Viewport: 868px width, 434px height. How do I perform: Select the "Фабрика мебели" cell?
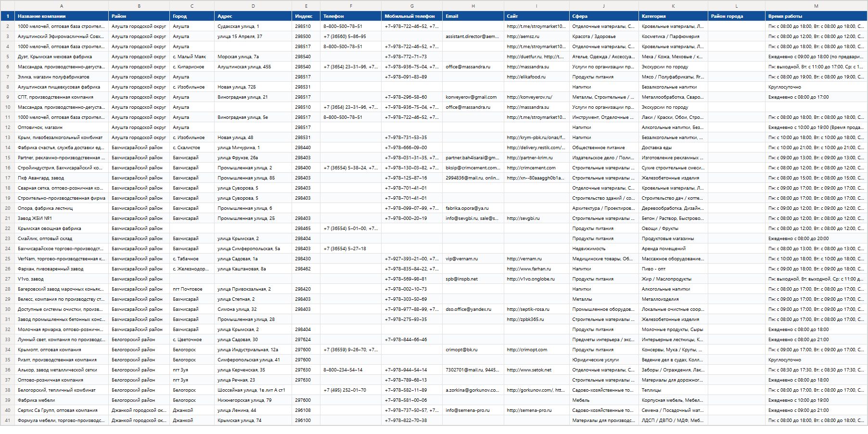pos(62,400)
